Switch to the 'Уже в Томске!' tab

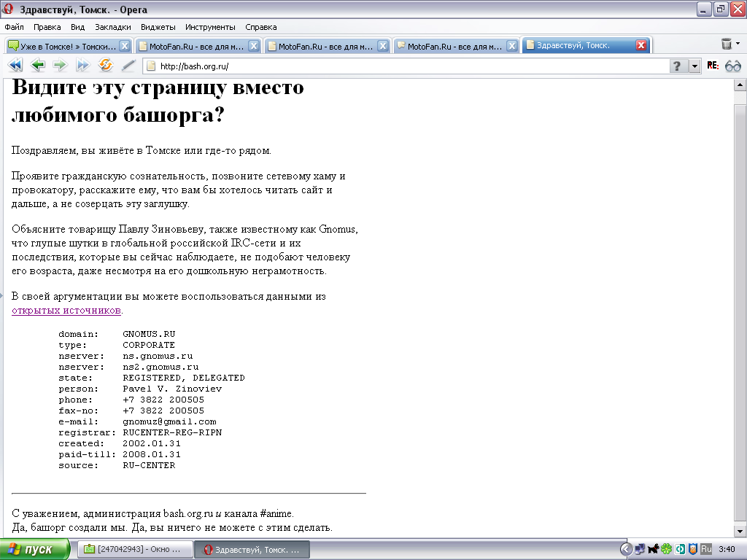[69, 46]
